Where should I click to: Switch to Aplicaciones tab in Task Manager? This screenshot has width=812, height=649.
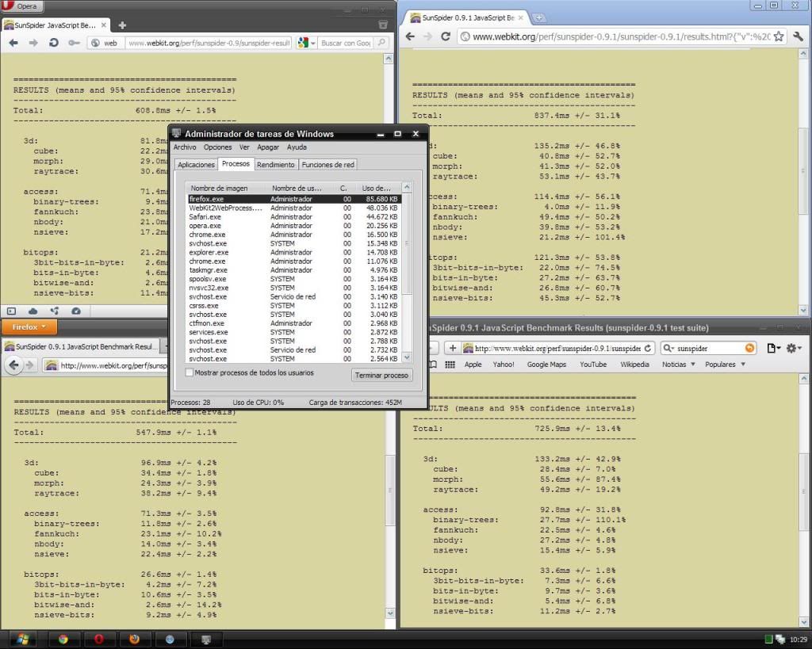tap(196, 165)
